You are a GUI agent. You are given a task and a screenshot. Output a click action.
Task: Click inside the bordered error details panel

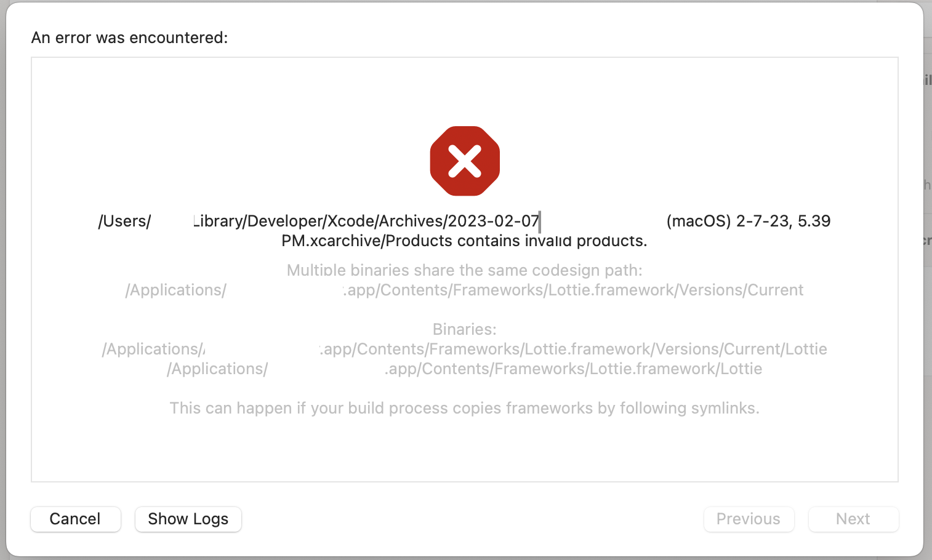coord(465,449)
